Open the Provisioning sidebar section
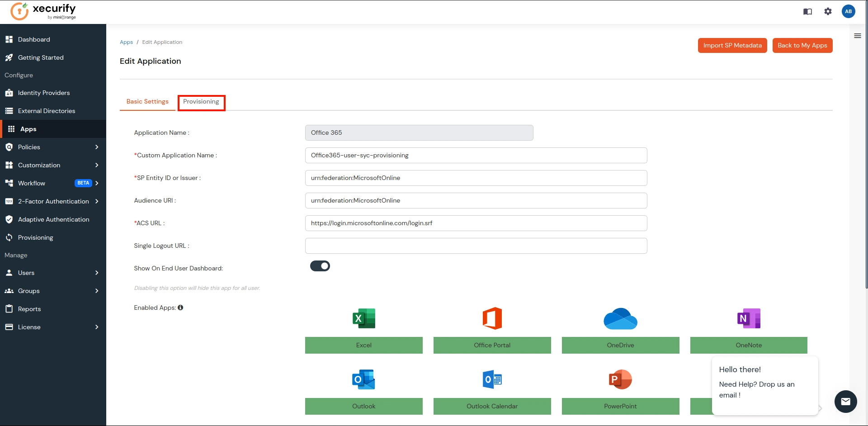The height and width of the screenshot is (426, 868). coord(35,237)
